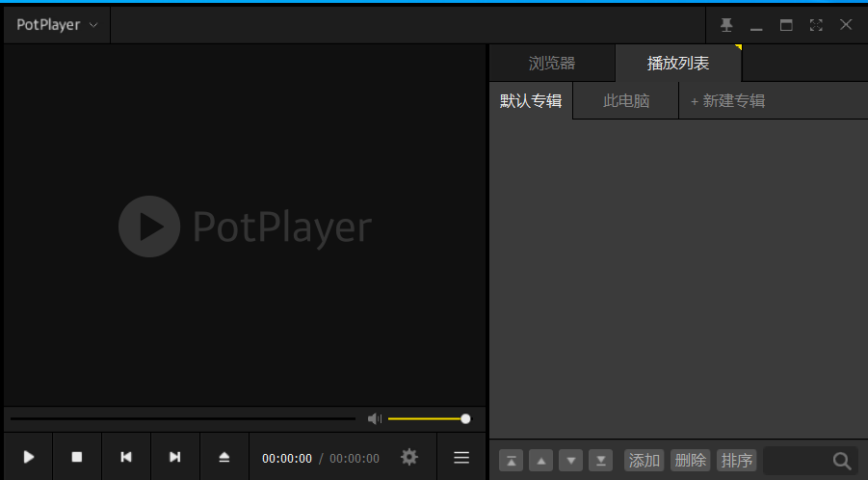The width and height of the screenshot is (868, 480).
Task: Click the total duration 00:00:00 text
Action: click(x=355, y=459)
